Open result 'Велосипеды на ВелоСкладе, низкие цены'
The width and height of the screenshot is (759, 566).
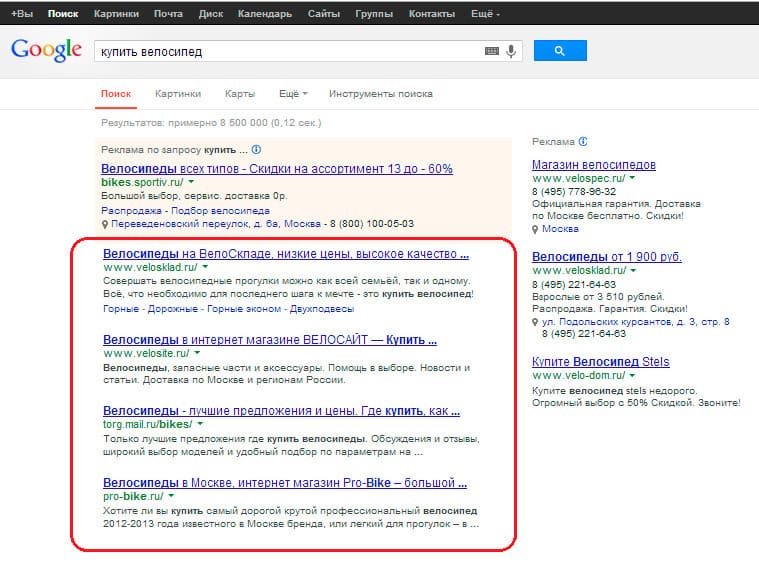pos(286,254)
